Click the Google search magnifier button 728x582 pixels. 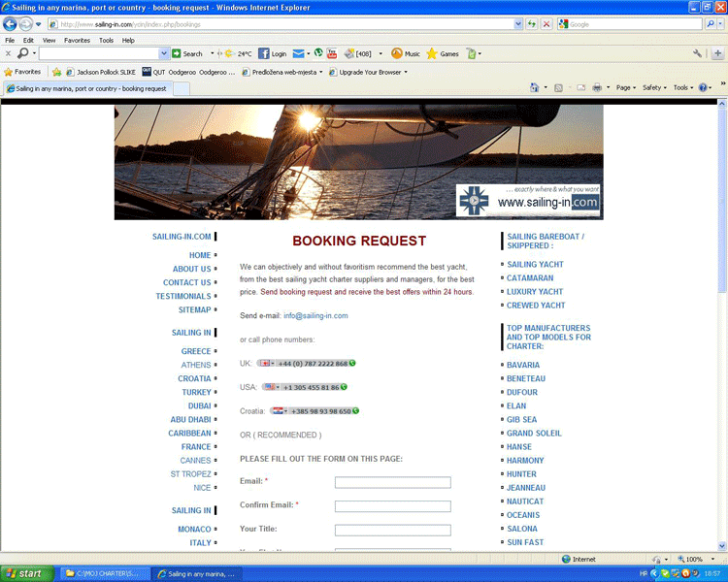711,24
